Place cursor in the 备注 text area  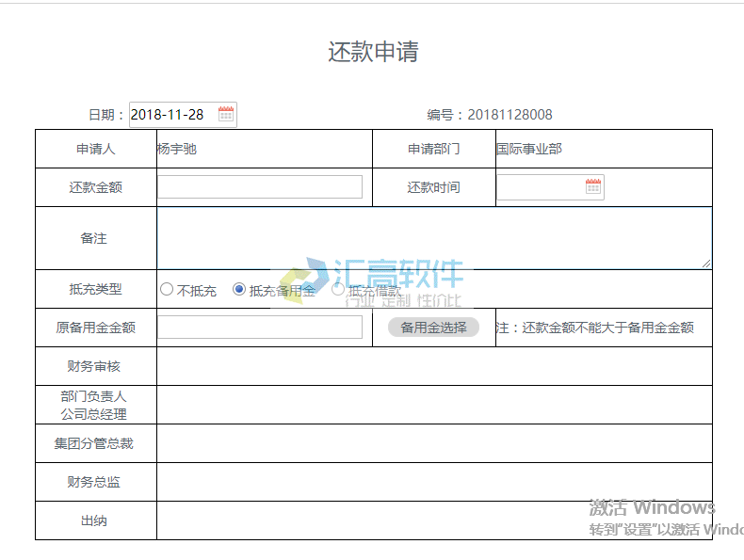pyautogui.click(x=433, y=238)
